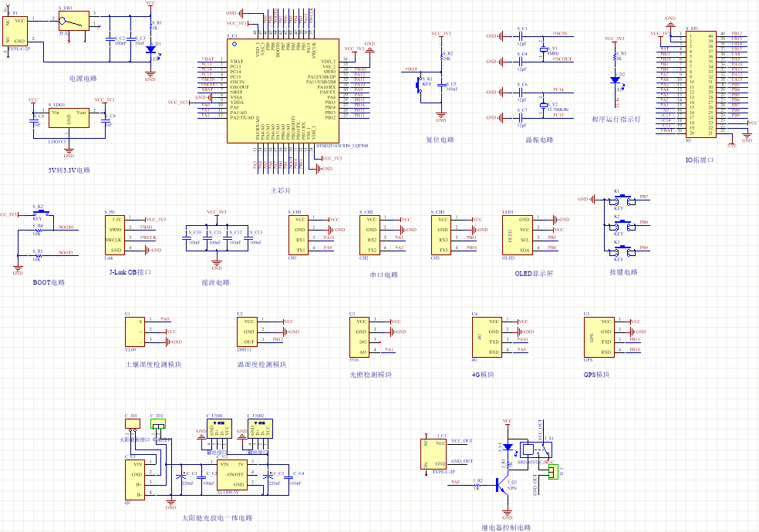The height and width of the screenshot is (532, 759).
Task: Click the S_CH3 serial port connector
Action: (x=441, y=235)
